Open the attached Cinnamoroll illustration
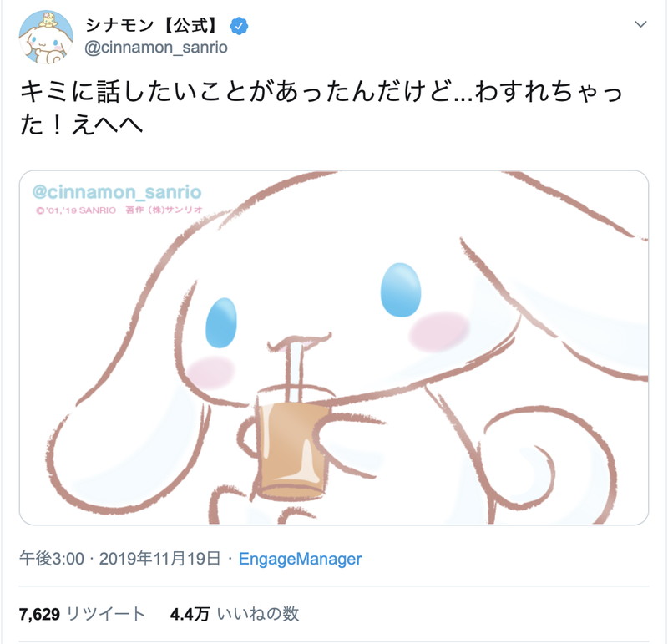Image resolution: width=668 pixels, height=644 pixels. point(333,347)
